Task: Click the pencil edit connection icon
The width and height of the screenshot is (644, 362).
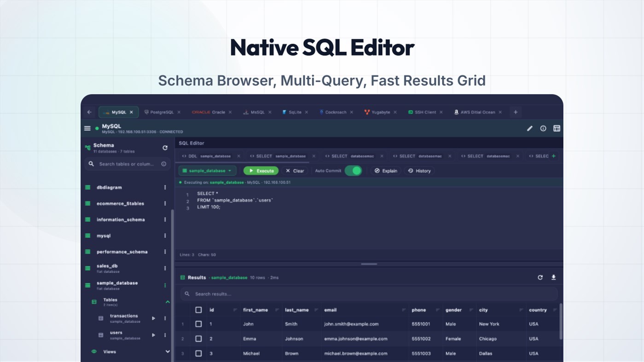Action: 530,128
